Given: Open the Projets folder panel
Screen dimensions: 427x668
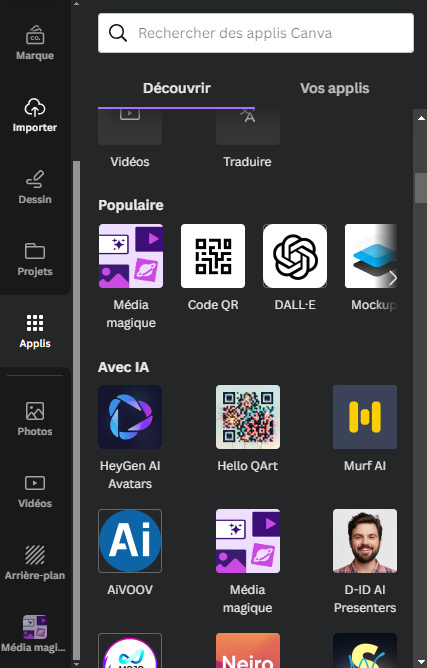Looking at the screenshot, I should click(x=35, y=259).
